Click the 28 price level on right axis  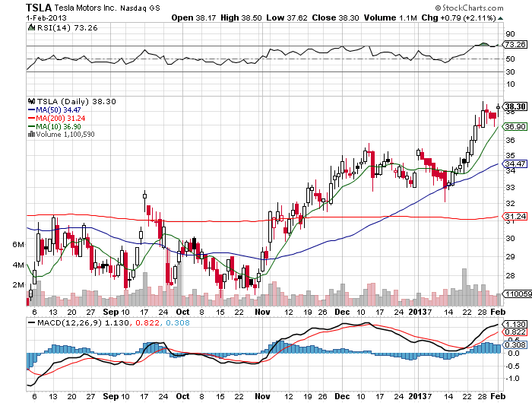(510, 276)
